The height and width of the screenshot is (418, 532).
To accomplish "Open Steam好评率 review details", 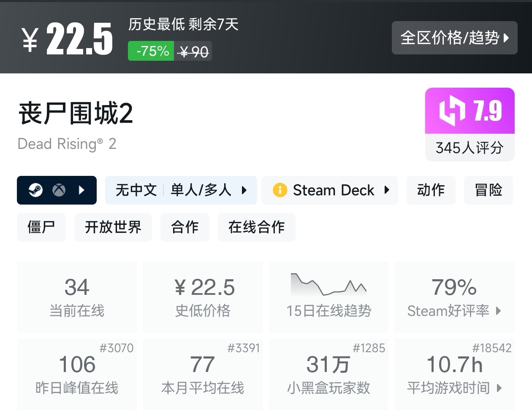I will pyautogui.click(x=454, y=311).
